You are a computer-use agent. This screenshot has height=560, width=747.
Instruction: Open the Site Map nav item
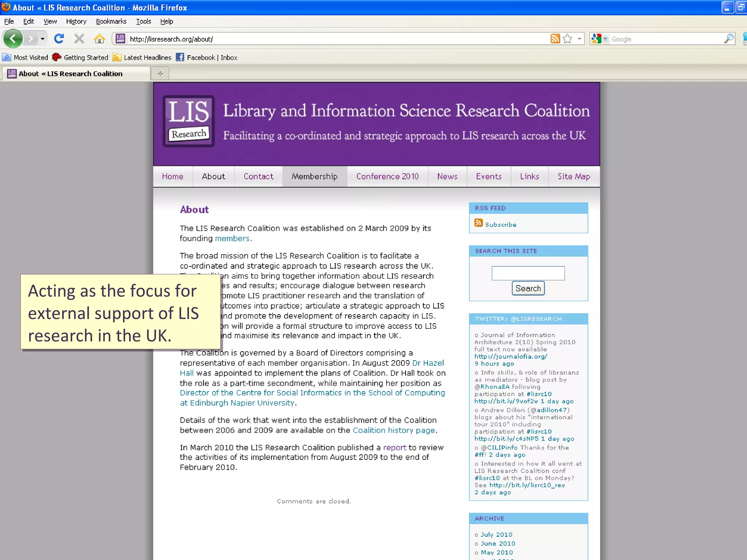(x=574, y=176)
